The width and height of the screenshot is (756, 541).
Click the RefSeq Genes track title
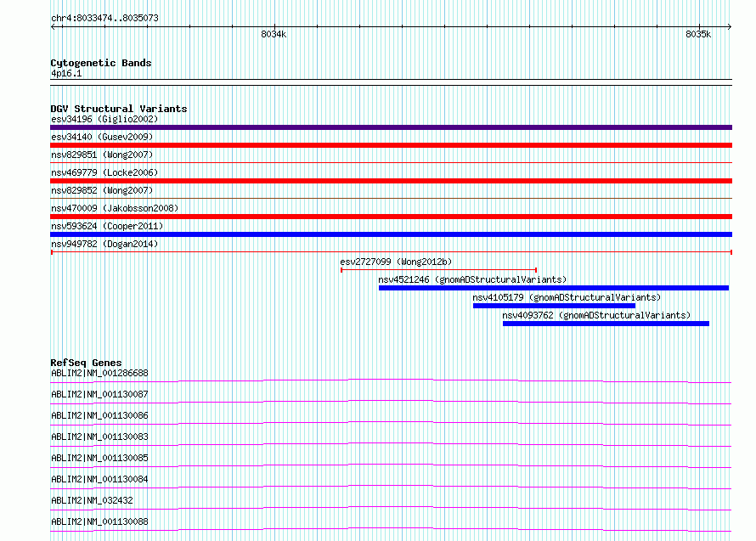86,363
